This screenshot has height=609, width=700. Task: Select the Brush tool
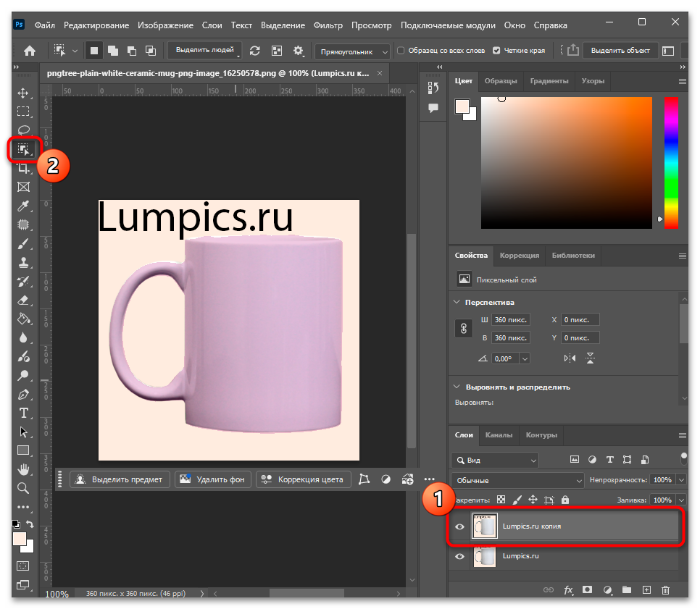[23, 243]
